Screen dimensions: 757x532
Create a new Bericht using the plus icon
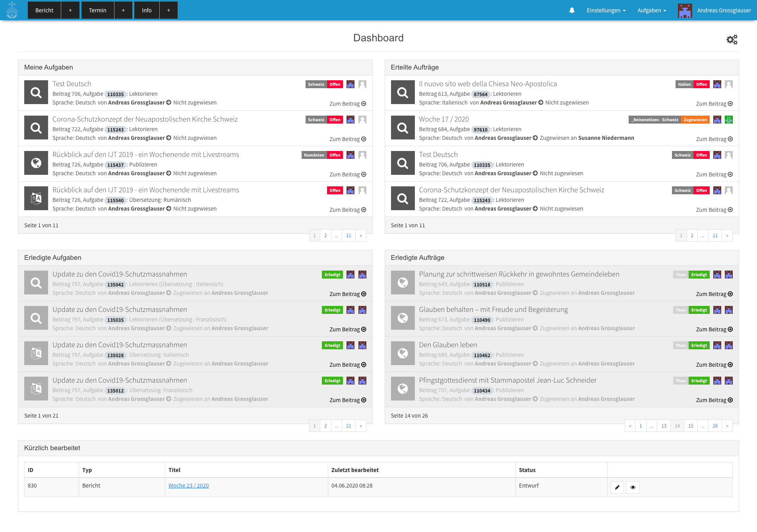point(70,10)
